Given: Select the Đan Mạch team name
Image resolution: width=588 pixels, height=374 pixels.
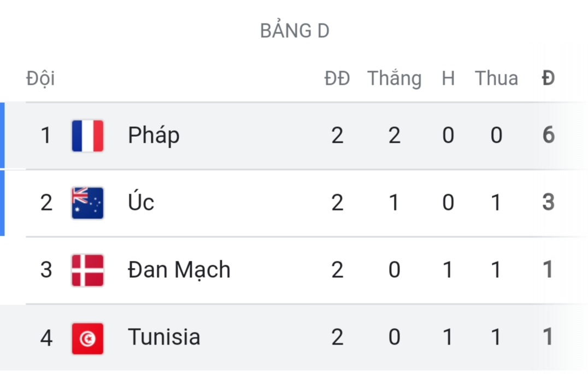Looking at the screenshot, I should 179,270.
